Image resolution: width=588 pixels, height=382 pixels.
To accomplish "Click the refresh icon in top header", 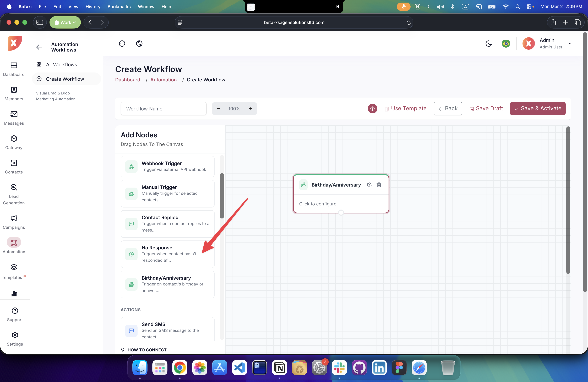I will click(x=122, y=44).
